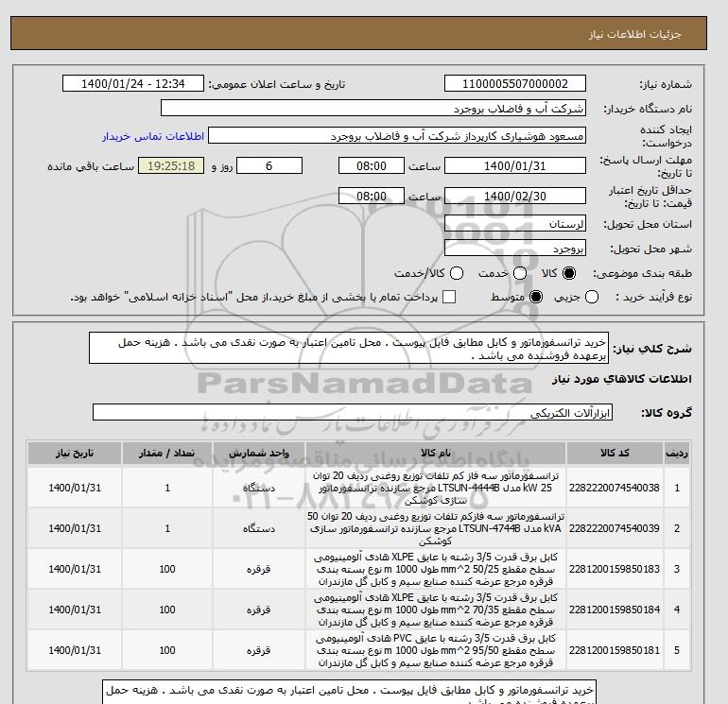This screenshot has height=704, width=728.
Task: Click the 95/50 PVC cable item name
Action: (x=436, y=650)
